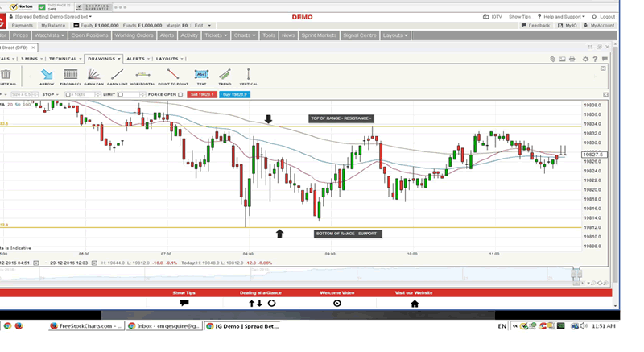Expand the Watchlists menu
Viewport: 644px width, 352px height.
click(x=49, y=35)
